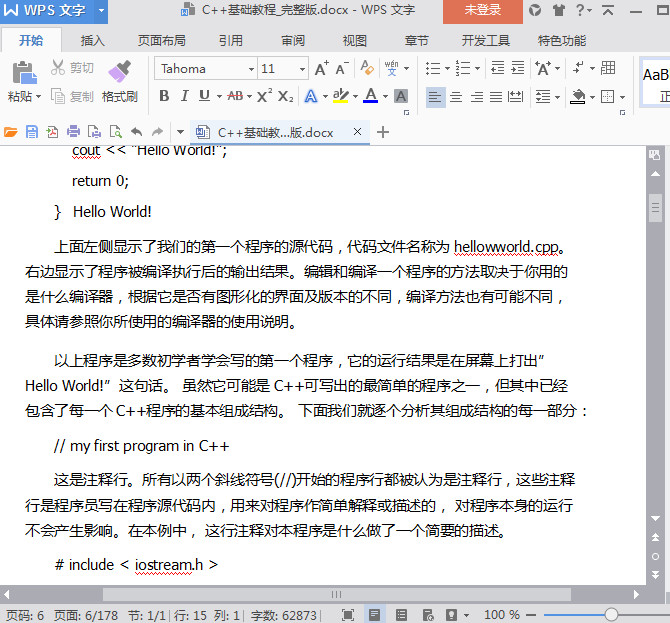The image size is (670, 623).
Task: Click the numbered list icon
Action: [463, 68]
